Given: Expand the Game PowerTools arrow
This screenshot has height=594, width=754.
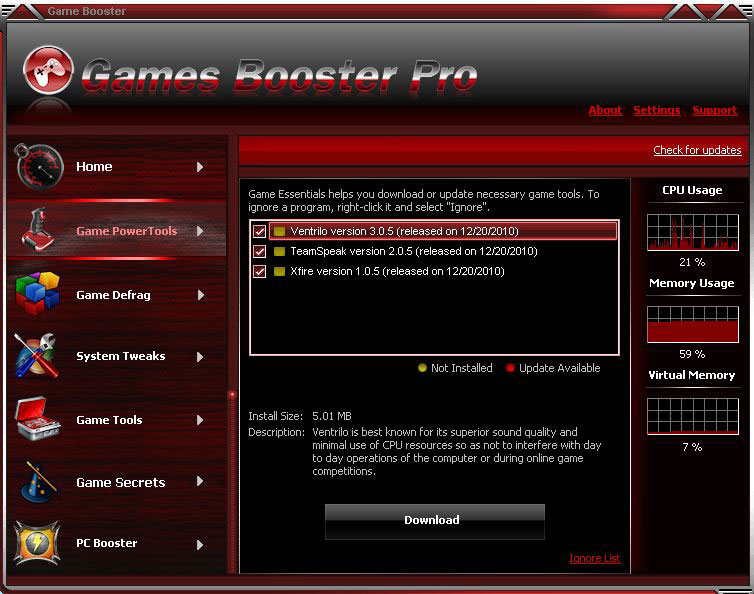Looking at the screenshot, I should (200, 231).
